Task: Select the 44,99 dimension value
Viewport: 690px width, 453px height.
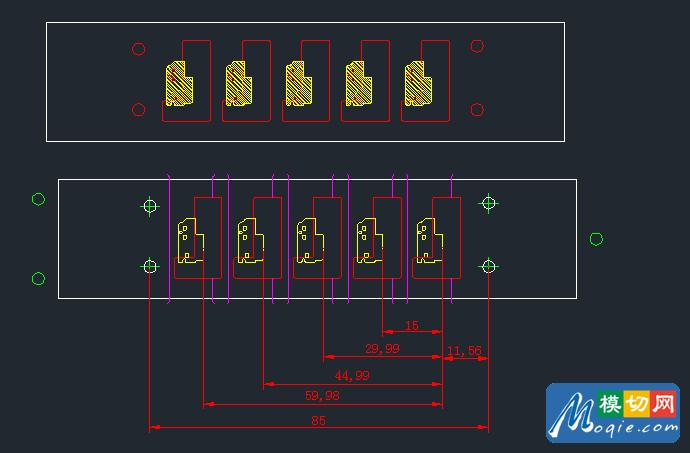Action: pyautogui.click(x=351, y=375)
